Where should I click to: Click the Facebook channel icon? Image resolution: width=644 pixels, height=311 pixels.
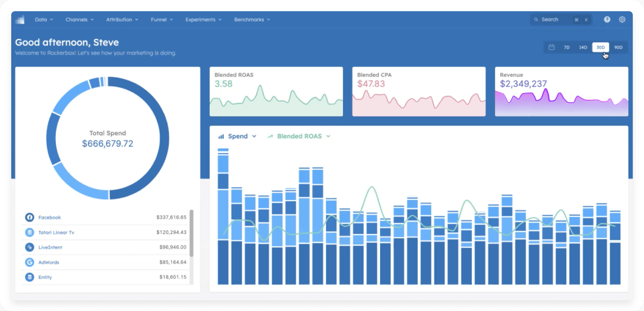tap(29, 217)
